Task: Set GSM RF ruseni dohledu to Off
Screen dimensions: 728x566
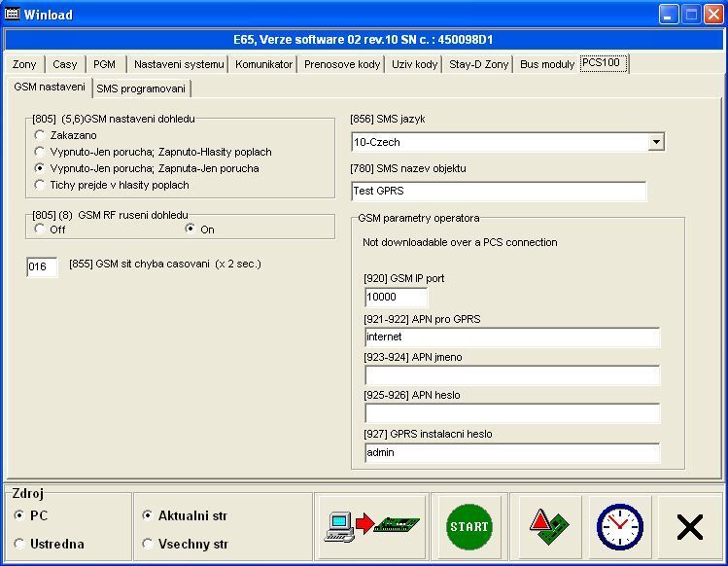Action: [40, 230]
